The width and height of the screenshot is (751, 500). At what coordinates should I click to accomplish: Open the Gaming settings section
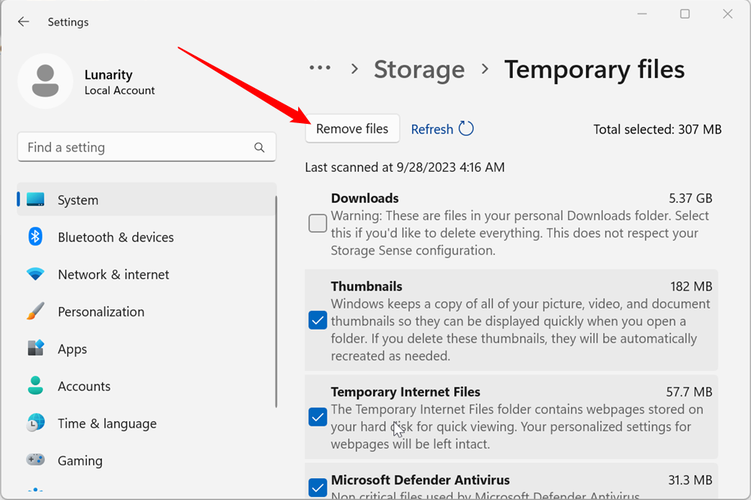pyautogui.click(x=80, y=460)
